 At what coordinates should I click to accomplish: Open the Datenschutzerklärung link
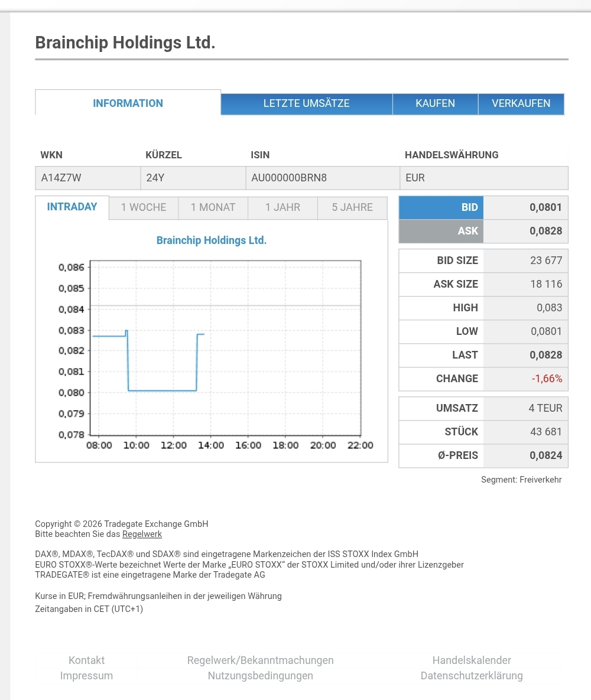[x=471, y=675]
